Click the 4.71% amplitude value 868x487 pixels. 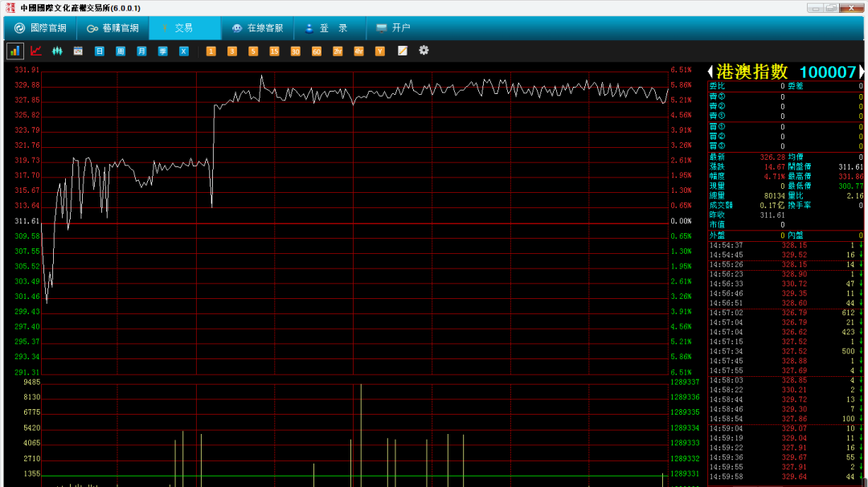pyautogui.click(x=775, y=177)
